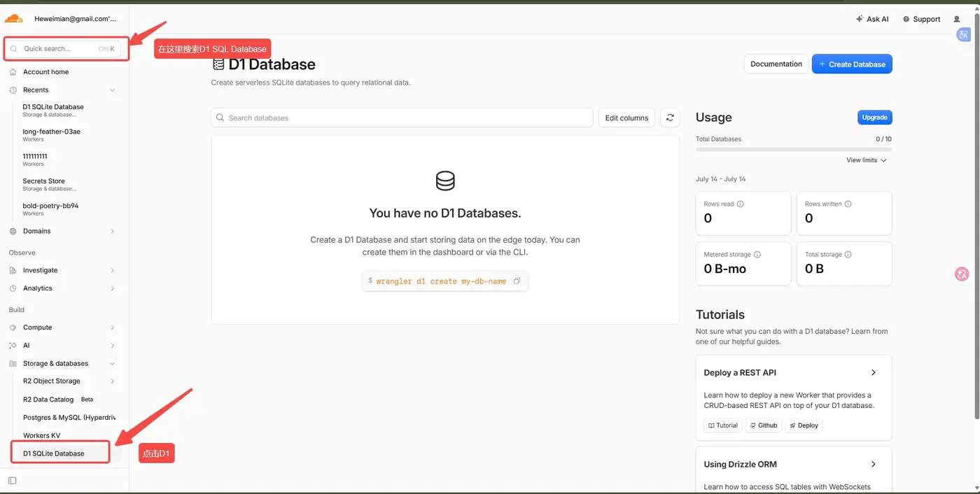Click the Ask AI sparkle button
Image resolution: width=980 pixels, height=494 pixels.
872,19
